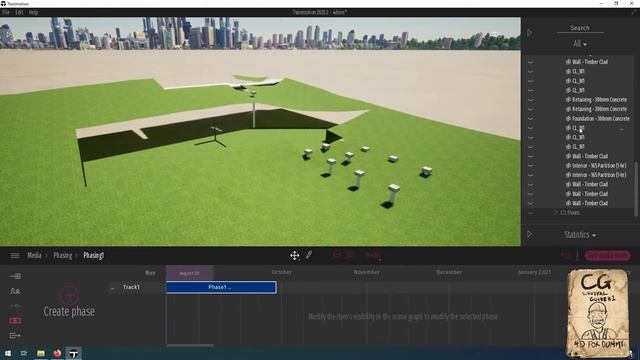Screen dimensions: 640x360
Task: Open the Help menu
Action: (x=33, y=12)
